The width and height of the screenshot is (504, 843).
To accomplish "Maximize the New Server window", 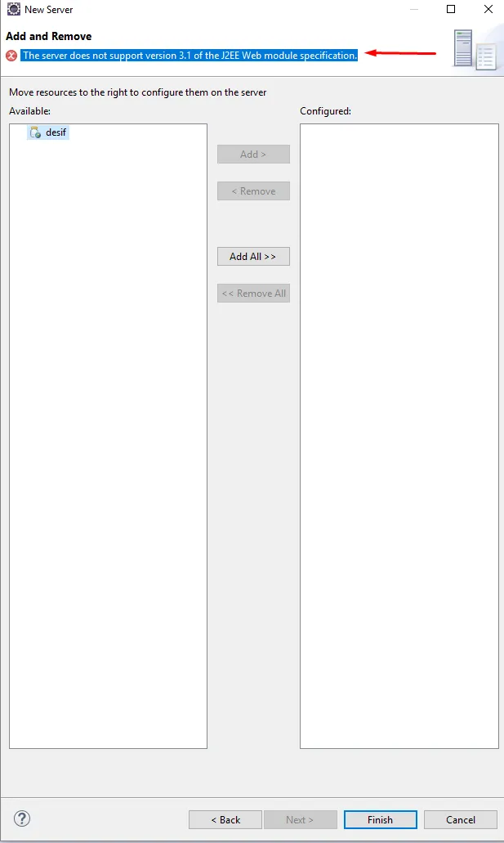I will click(451, 9).
